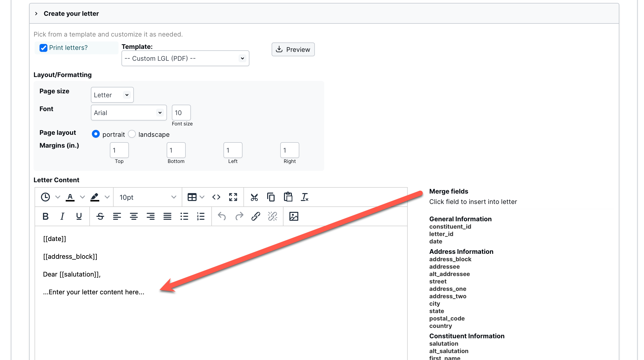Viewport: 644px width, 360px height.
Task: Click the Italic formatting icon
Action: tap(62, 216)
